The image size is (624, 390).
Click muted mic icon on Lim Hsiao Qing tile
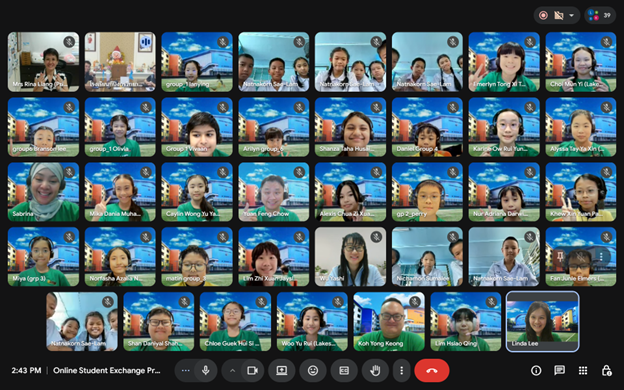(491, 302)
